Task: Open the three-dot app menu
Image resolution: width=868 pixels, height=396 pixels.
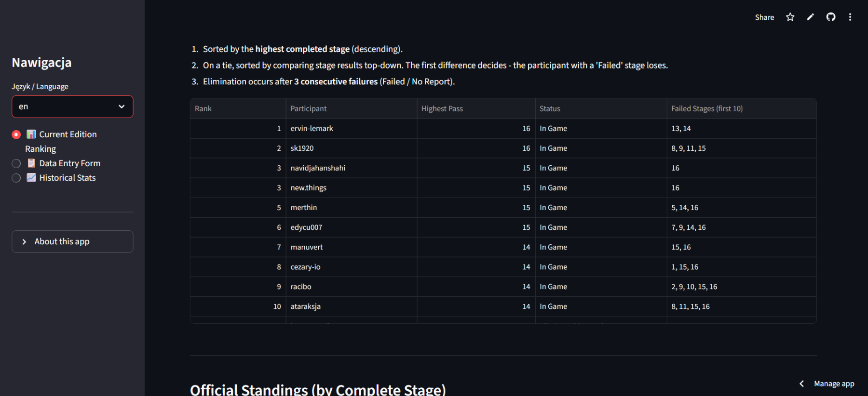Action: coord(850,17)
